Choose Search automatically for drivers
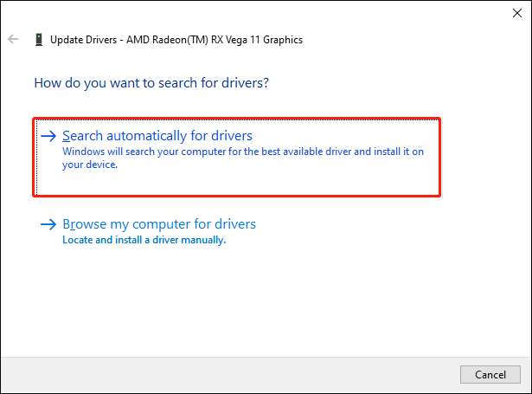Viewport: 532px width, 394px height. tap(237, 157)
